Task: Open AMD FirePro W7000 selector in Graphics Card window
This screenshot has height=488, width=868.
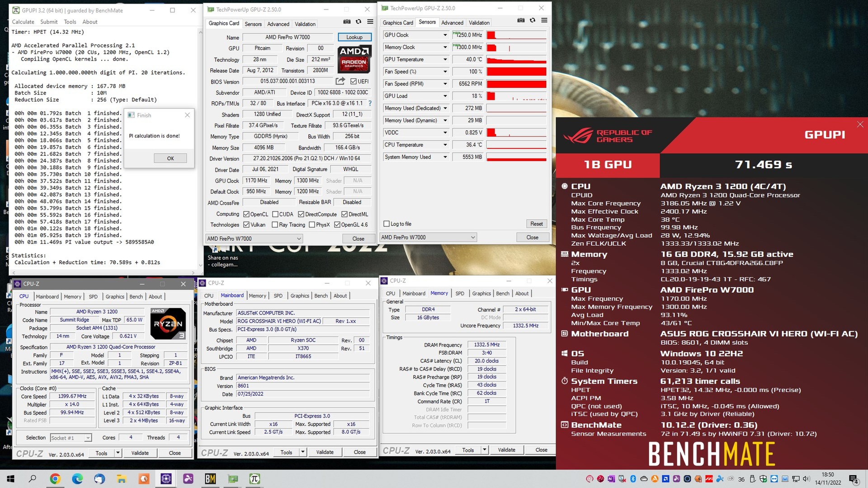Action: point(254,239)
